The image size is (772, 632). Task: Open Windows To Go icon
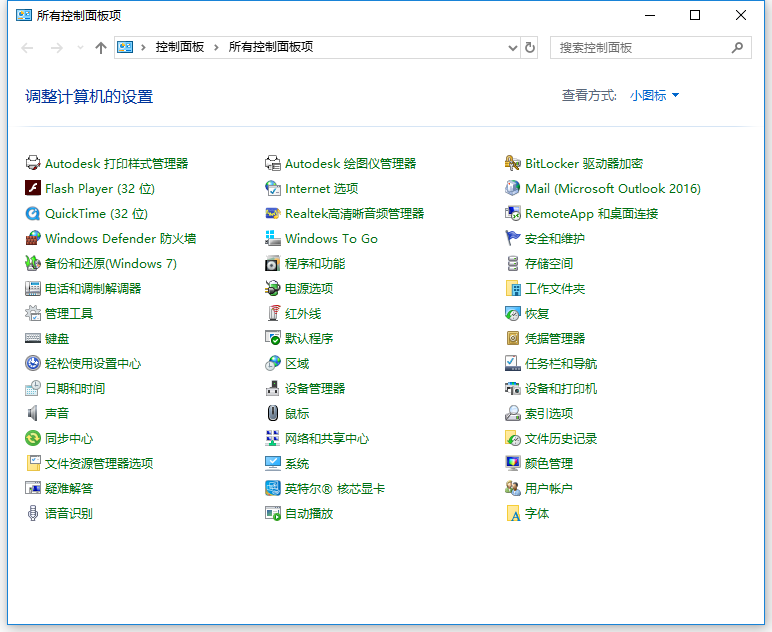pyautogui.click(x=272, y=238)
